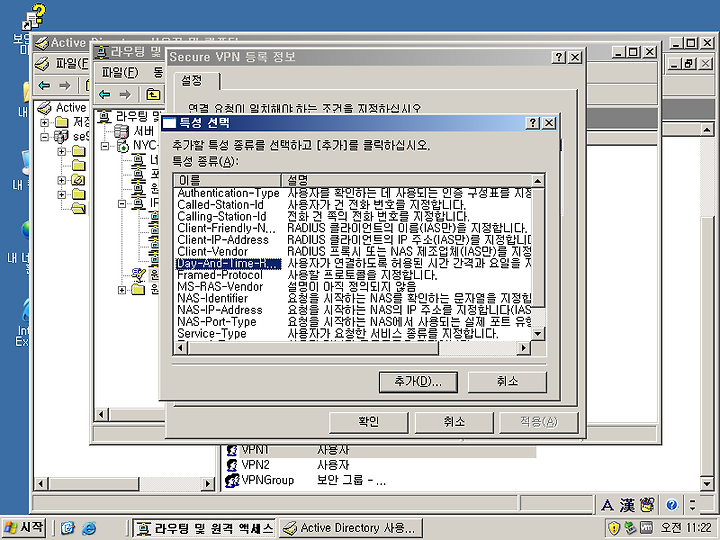The width and height of the screenshot is (720, 540).
Task: Click 漢 Hanja conversion icon
Action: click(627, 505)
